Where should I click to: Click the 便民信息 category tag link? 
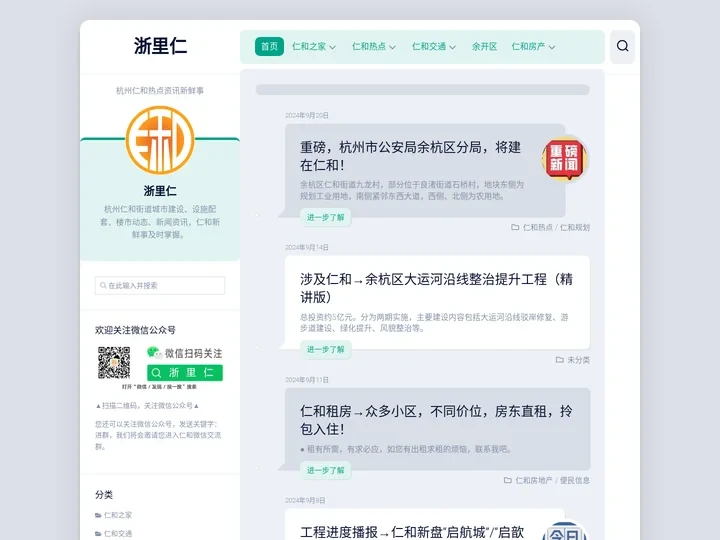point(575,480)
